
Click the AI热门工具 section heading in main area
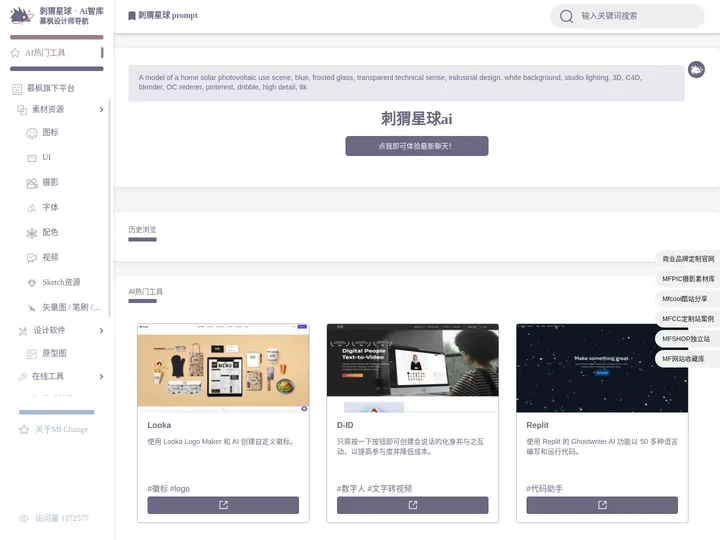(x=145, y=292)
